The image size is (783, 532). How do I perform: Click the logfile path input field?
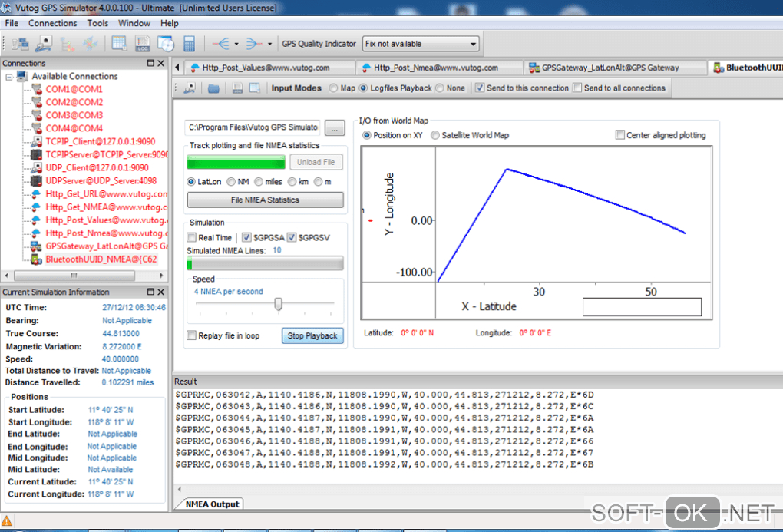coord(253,128)
